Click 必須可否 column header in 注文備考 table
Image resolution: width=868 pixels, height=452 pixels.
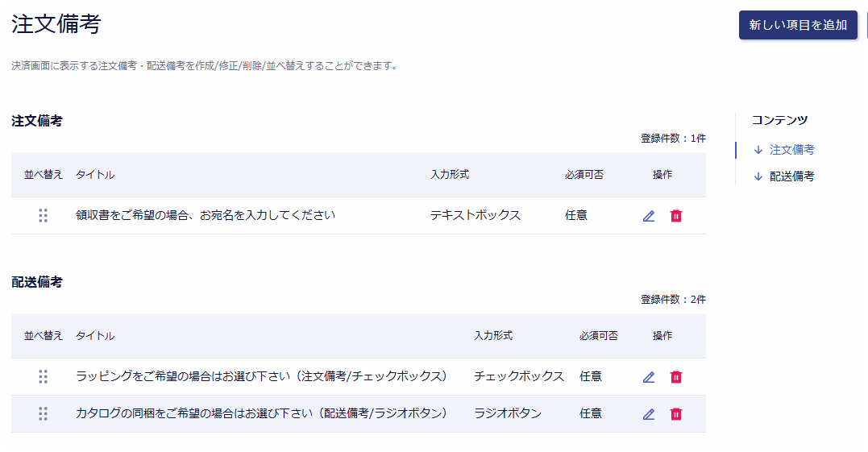click(584, 175)
